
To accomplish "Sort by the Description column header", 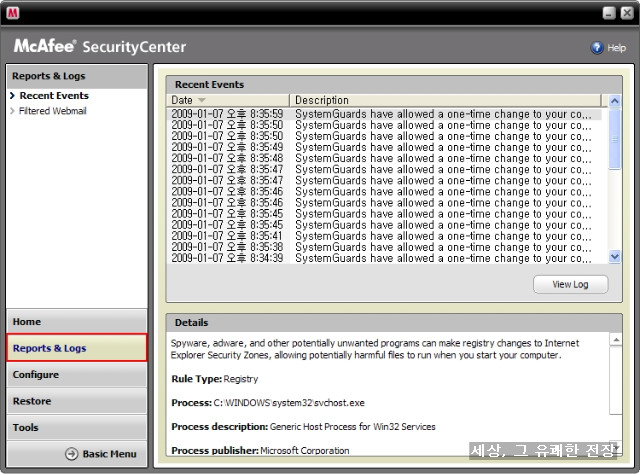I will tap(445, 100).
